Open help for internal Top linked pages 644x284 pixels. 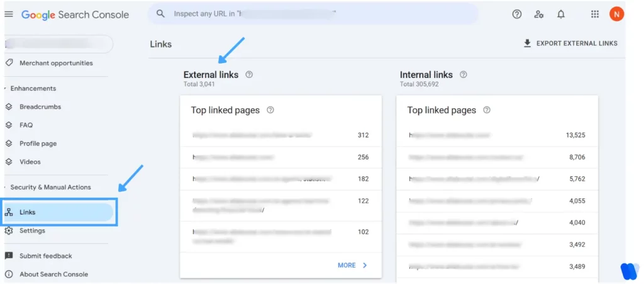click(487, 110)
